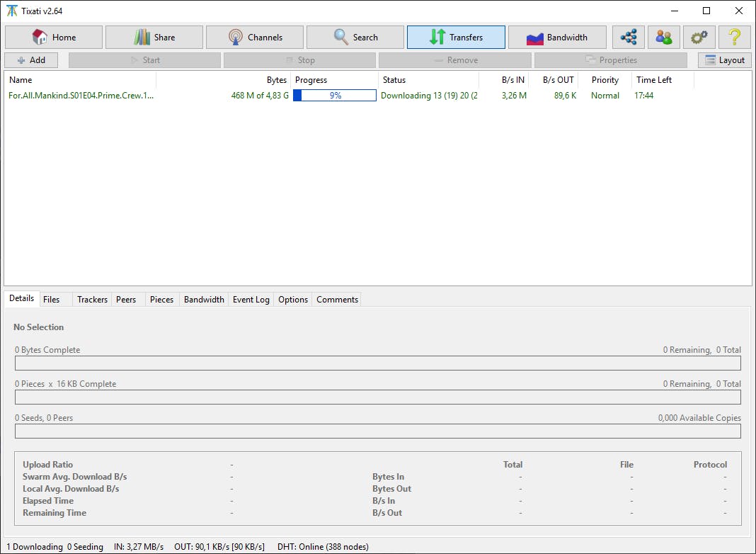
Task: Click the empty Pieces Complete bar
Action: pos(377,397)
